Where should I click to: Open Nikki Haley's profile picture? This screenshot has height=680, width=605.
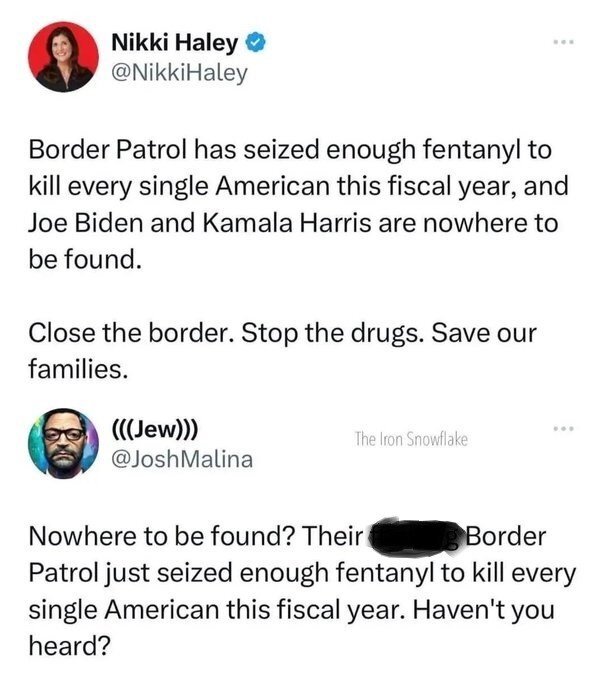tap(63, 57)
